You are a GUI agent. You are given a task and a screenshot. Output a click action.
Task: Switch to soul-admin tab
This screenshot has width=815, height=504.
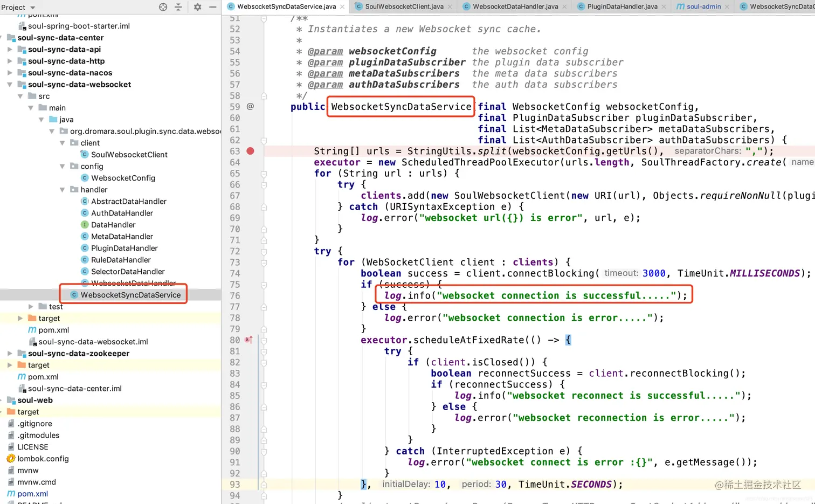(x=703, y=6)
